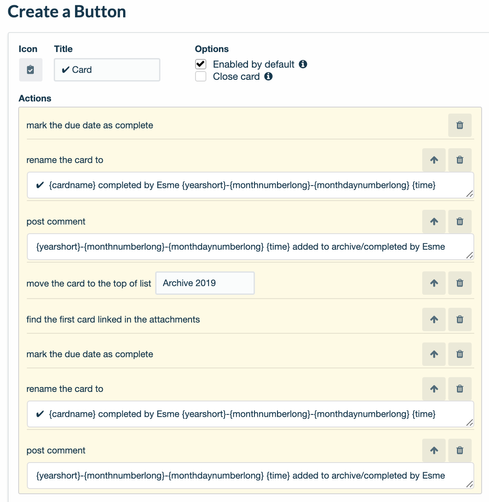Click the last 'post comment' label
This screenshot has width=489, height=502.
[x=56, y=451]
